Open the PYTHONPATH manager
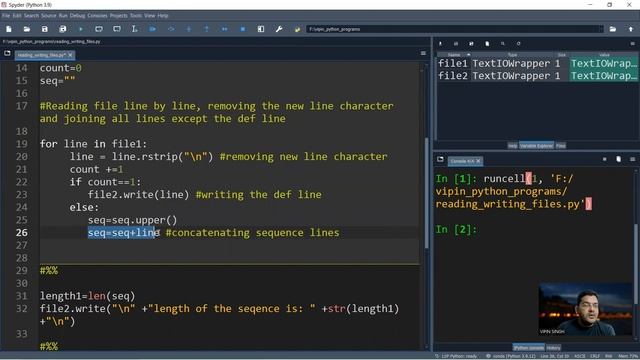 coord(297,29)
